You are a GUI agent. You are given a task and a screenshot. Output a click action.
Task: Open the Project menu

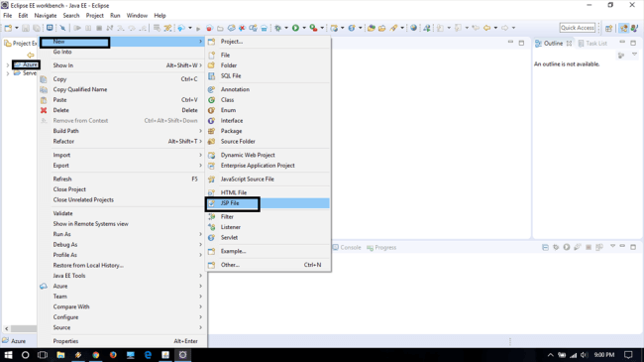click(94, 16)
